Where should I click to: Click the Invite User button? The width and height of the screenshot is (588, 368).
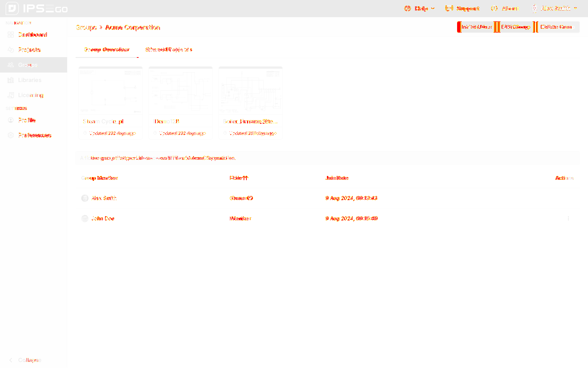(x=476, y=27)
